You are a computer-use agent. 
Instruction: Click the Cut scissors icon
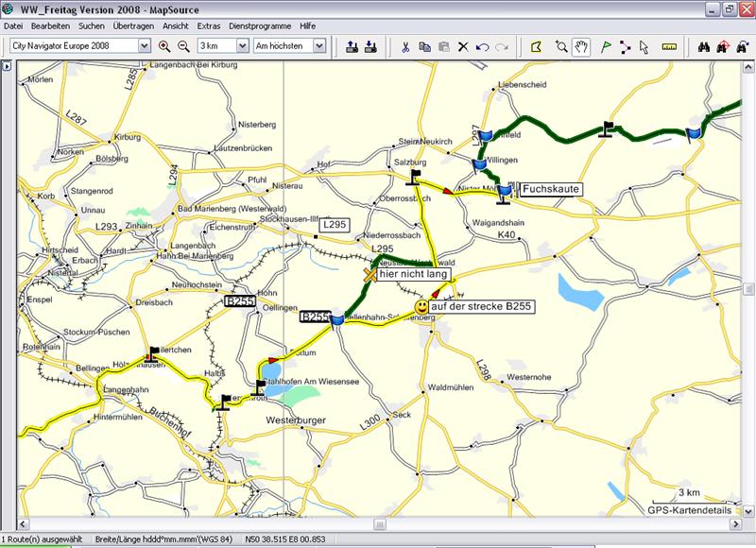(405, 46)
